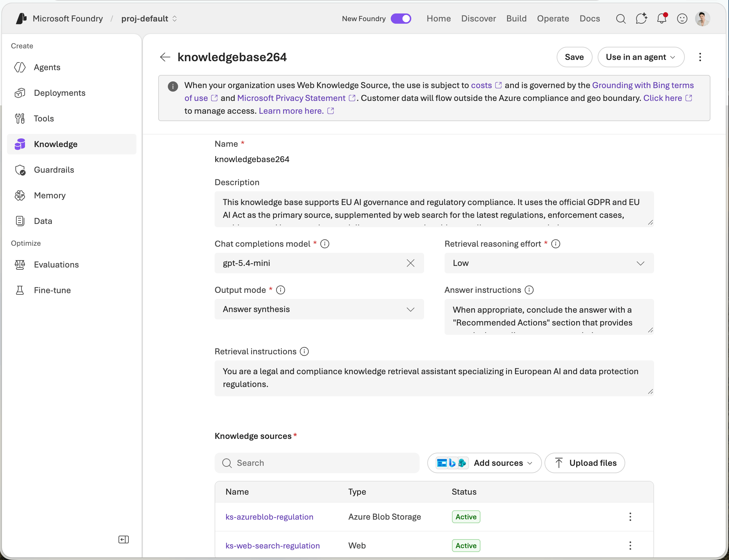This screenshot has height=560, width=729.
Task: Open the Learn more here link
Action: click(296, 111)
